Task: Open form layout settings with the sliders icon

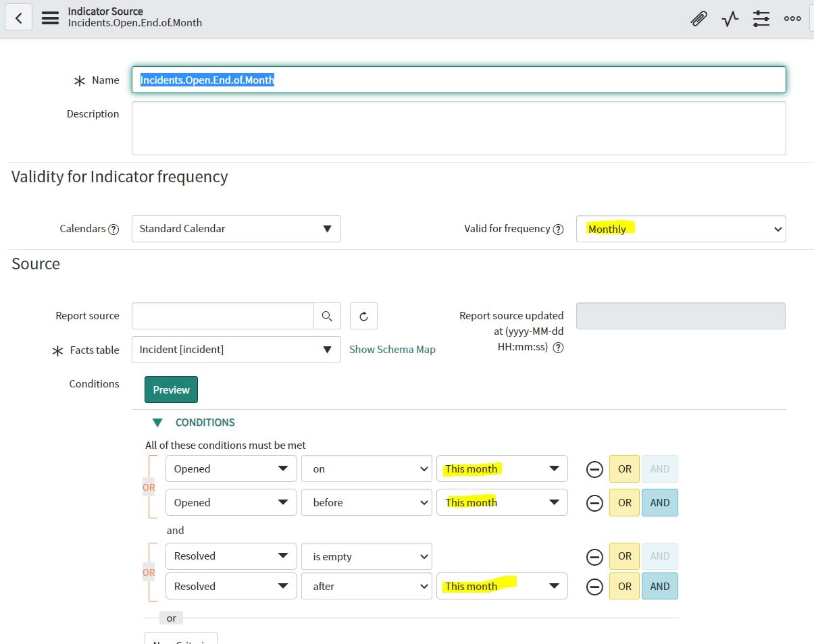Action: 761,18
